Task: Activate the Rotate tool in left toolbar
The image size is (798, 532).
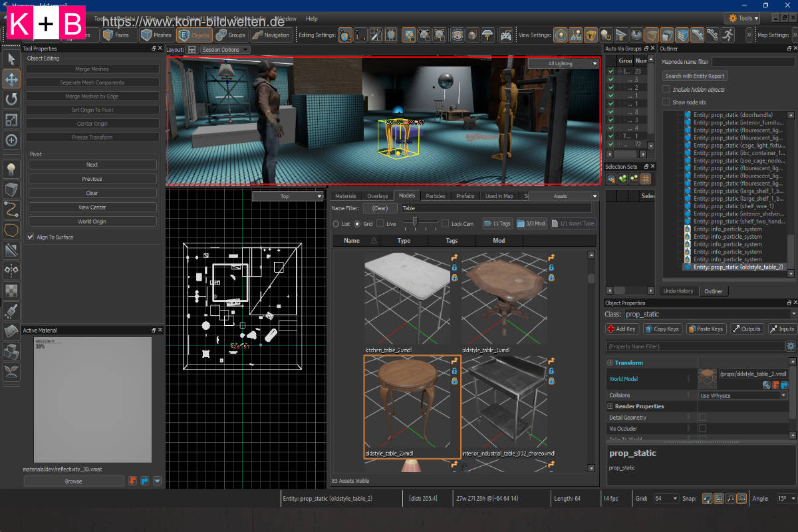Action: (x=12, y=100)
